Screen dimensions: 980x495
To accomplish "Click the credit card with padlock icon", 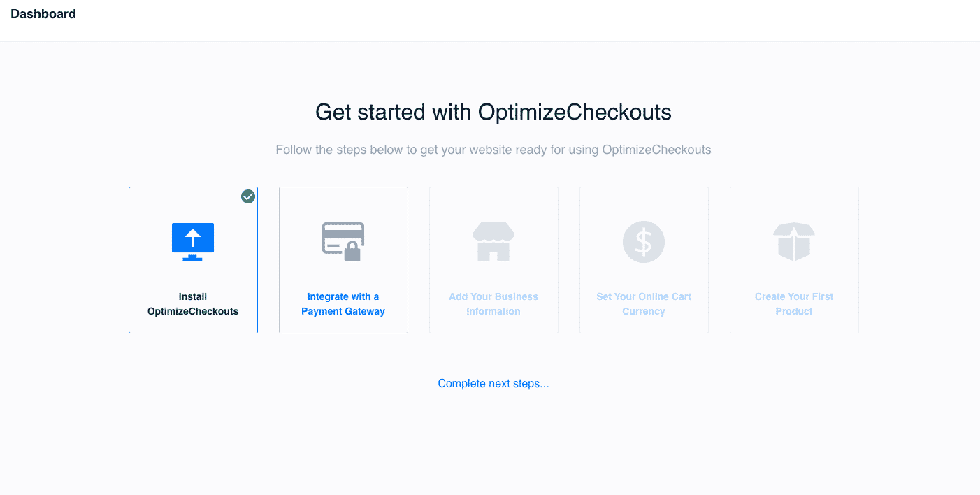I will (343, 242).
